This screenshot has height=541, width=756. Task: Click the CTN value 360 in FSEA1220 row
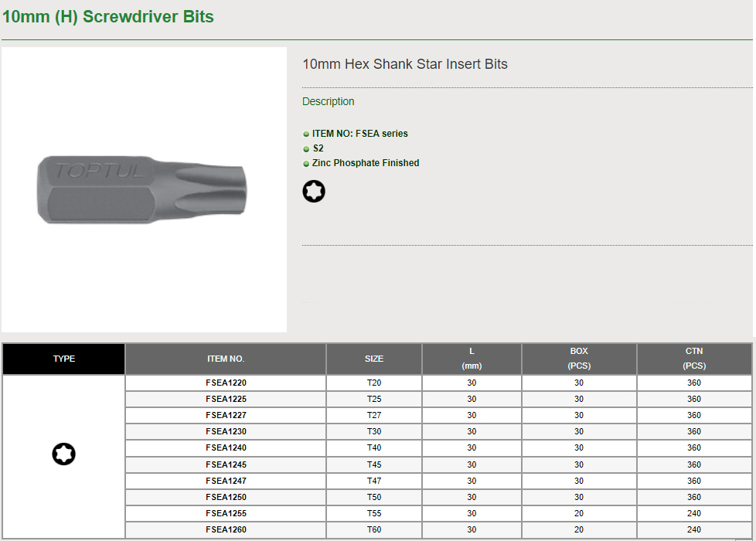click(694, 383)
